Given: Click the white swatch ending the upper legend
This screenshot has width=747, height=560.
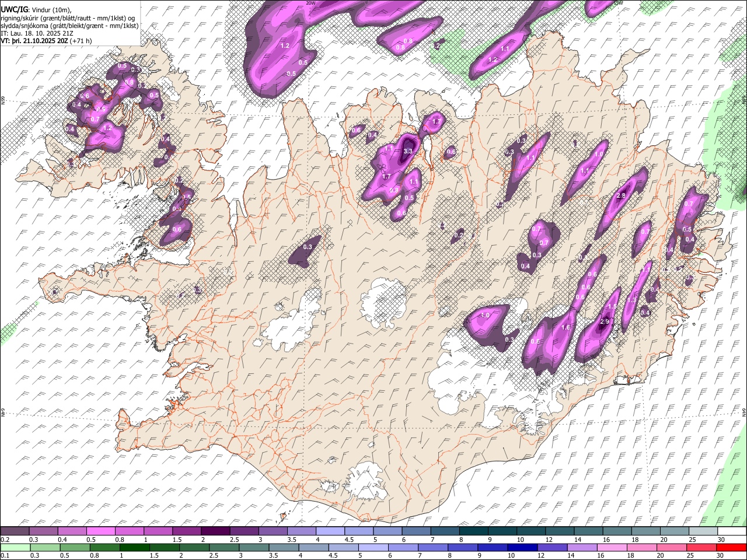Looking at the screenshot, I should pos(731,531).
